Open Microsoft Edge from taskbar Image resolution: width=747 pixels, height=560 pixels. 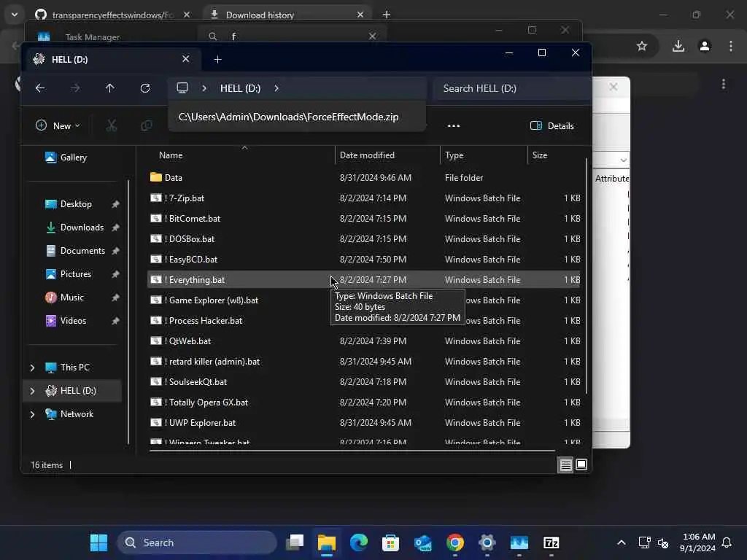(359, 542)
